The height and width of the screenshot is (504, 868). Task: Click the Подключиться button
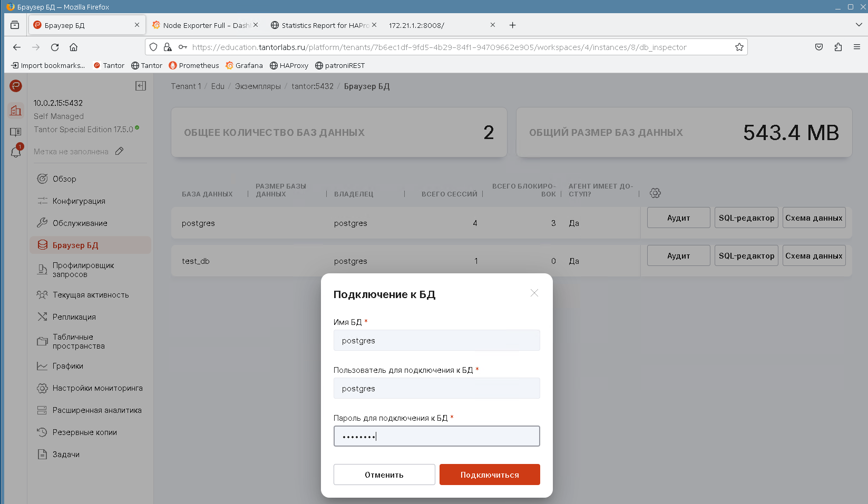point(489,475)
